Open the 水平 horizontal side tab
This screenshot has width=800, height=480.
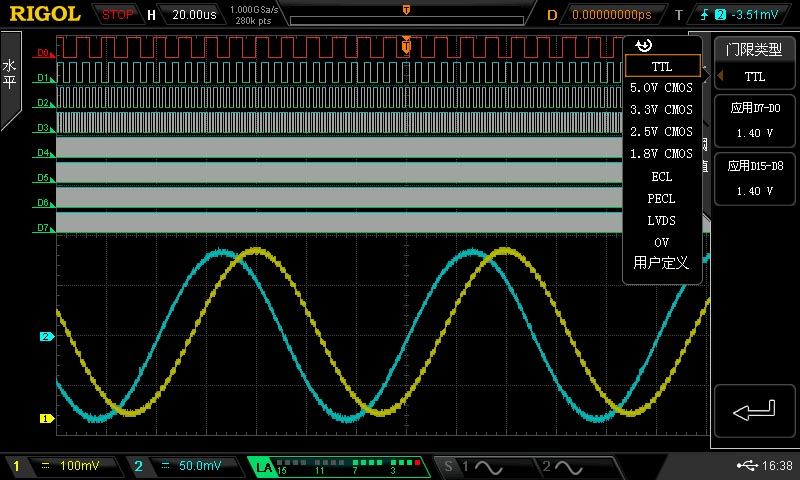10,75
